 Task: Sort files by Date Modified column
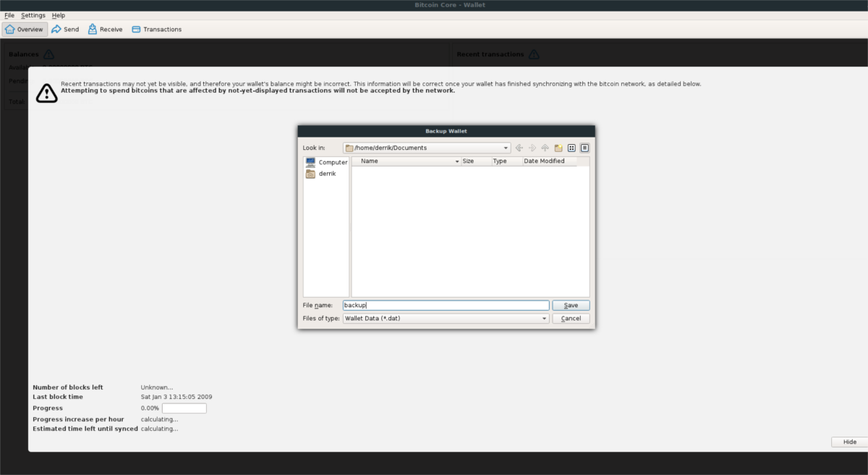click(x=549, y=161)
